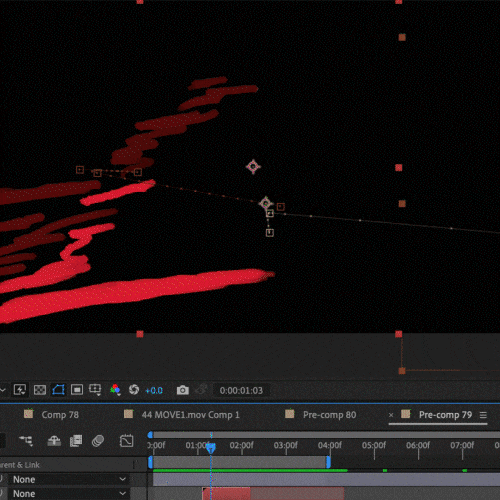
Task: Enable frame blending icon
Action: 76,441
